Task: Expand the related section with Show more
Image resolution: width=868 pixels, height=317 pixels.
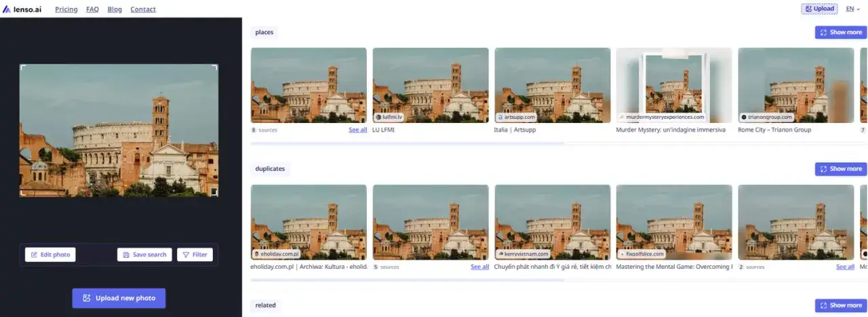Action: 841,305
